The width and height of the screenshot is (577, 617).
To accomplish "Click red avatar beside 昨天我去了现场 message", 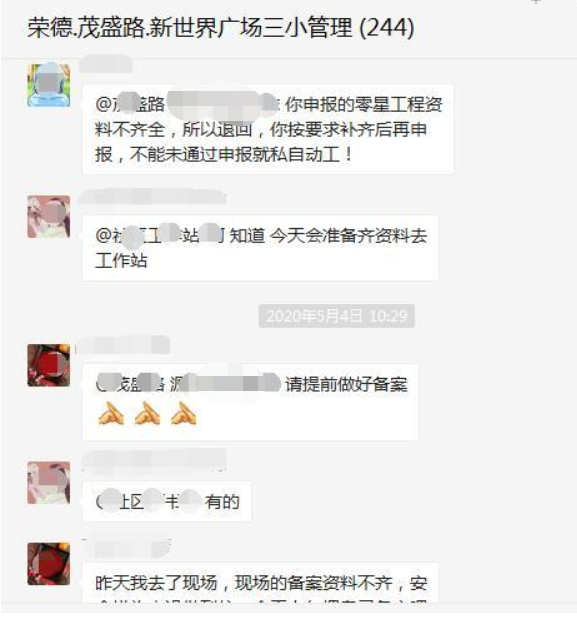I will 49,563.
